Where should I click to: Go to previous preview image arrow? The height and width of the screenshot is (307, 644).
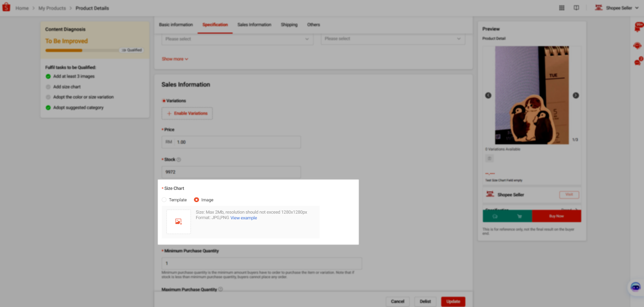coord(488,95)
